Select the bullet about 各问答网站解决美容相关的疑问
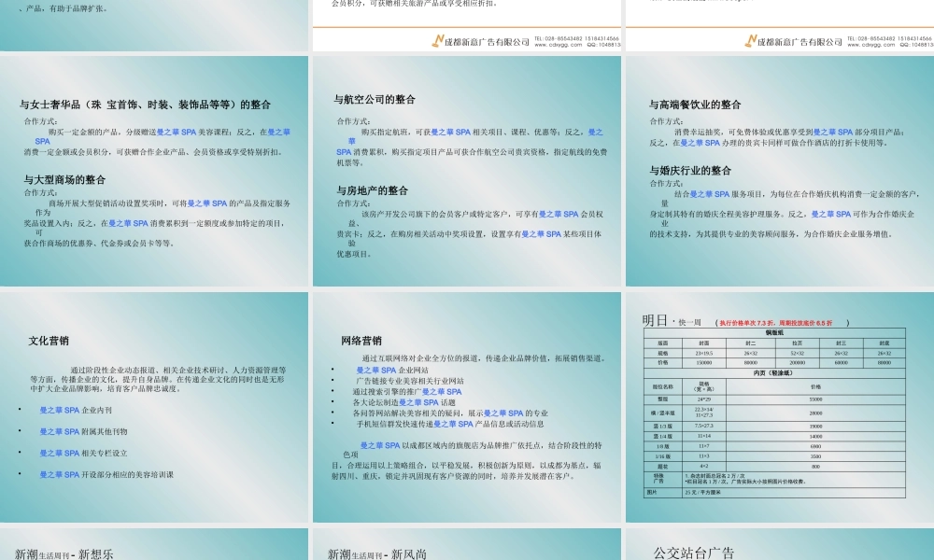This screenshot has width=934, height=560. click(450, 413)
